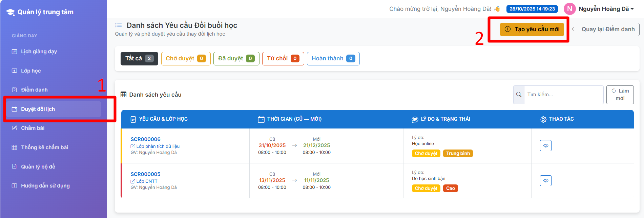Click the user avatar N icon
Viewport: 644px width, 218px height.
tap(569, 9)
